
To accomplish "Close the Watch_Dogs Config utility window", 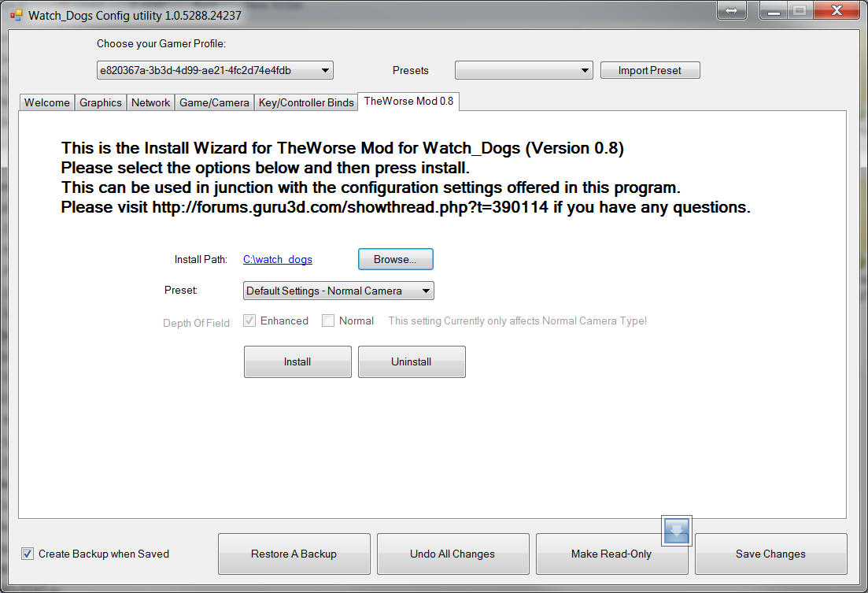I will tap(837, 11).
